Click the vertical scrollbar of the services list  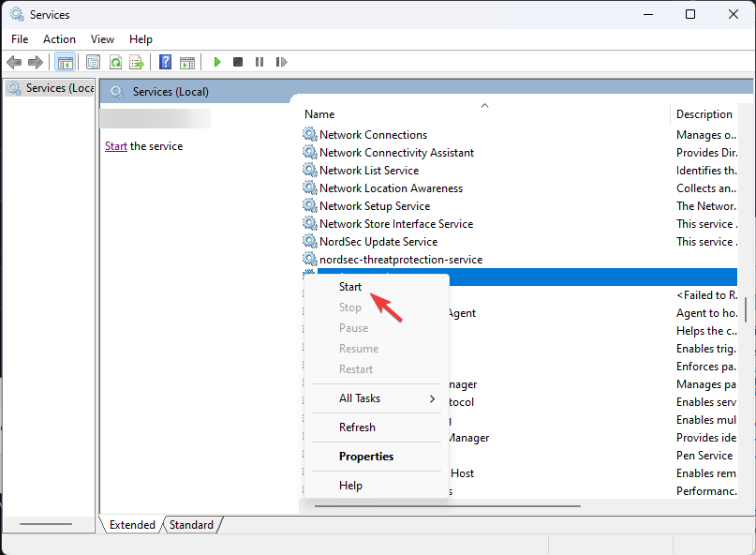click(x=746, y=309)
